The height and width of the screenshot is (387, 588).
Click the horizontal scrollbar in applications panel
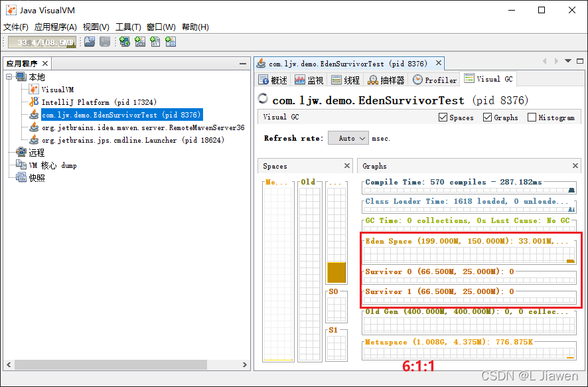[111, 364]
